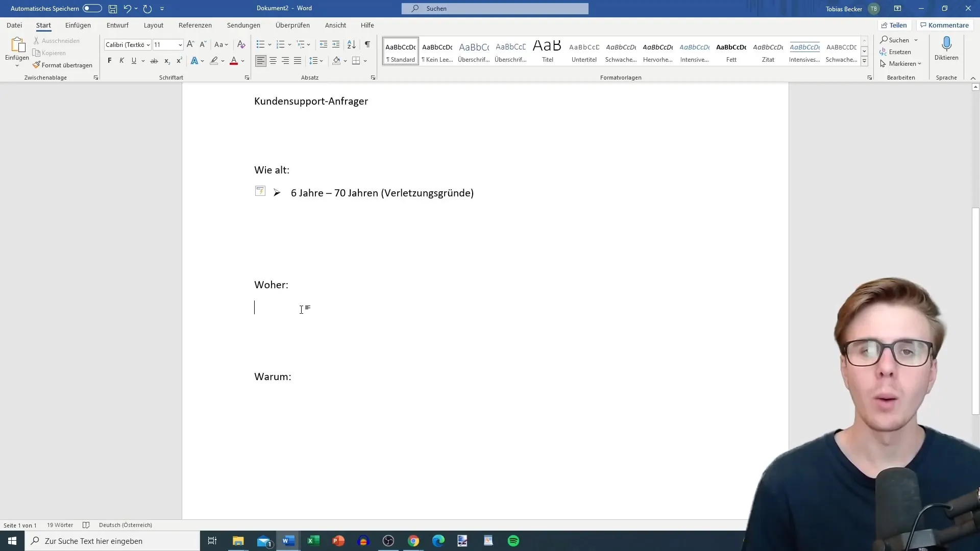Align the paragraph to the right
Image resolution: width=980 pixels, height=551 pixels.
tap(285, 61)
